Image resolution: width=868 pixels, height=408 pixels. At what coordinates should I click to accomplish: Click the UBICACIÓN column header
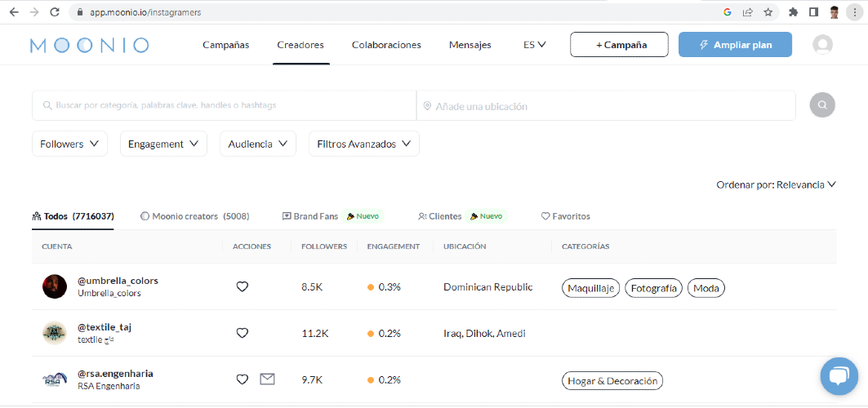pos(465,246)
